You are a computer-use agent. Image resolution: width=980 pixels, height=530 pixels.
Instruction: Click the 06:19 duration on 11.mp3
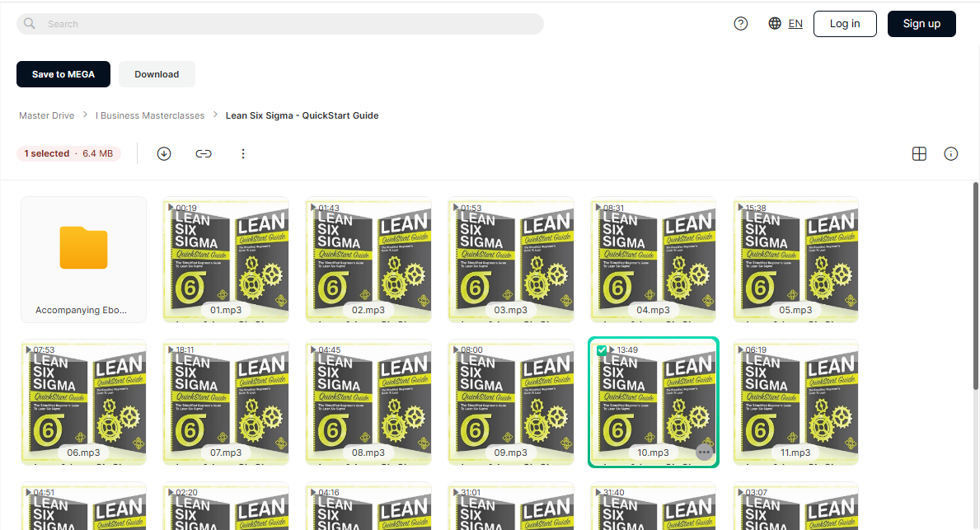[756, 350]
